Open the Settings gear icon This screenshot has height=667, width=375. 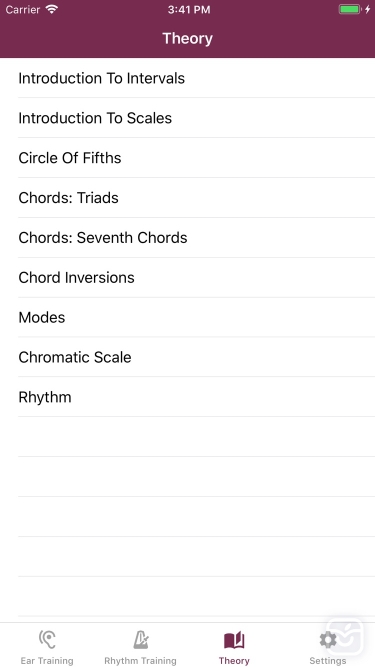328,640
